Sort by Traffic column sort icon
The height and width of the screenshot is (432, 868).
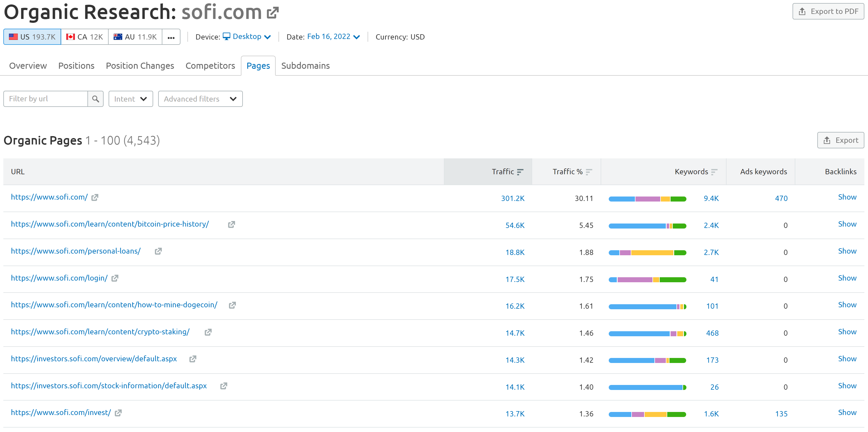[x=520, y=172]
